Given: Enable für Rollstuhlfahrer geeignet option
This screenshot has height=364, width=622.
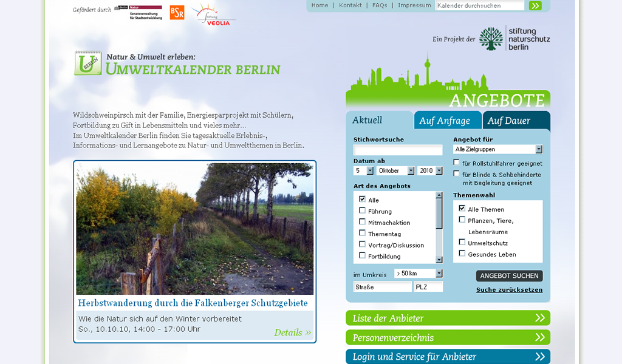Looking at the screenshot, I should click(x=457, y=163).
